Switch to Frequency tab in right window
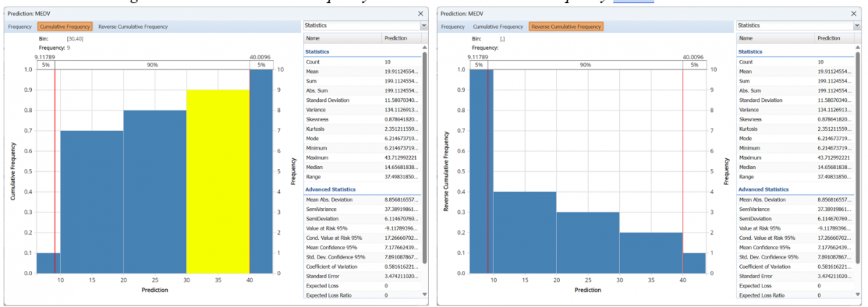Screen dimensions: 868x307 453,27
